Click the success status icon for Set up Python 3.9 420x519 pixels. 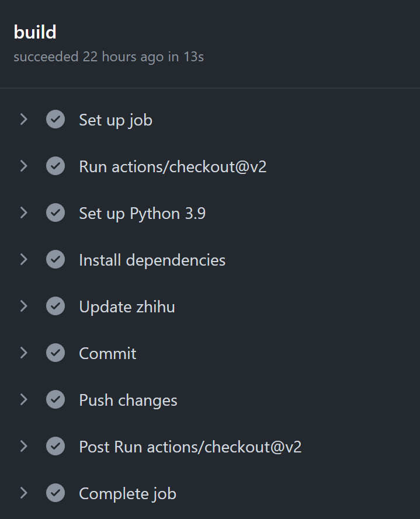55,213
